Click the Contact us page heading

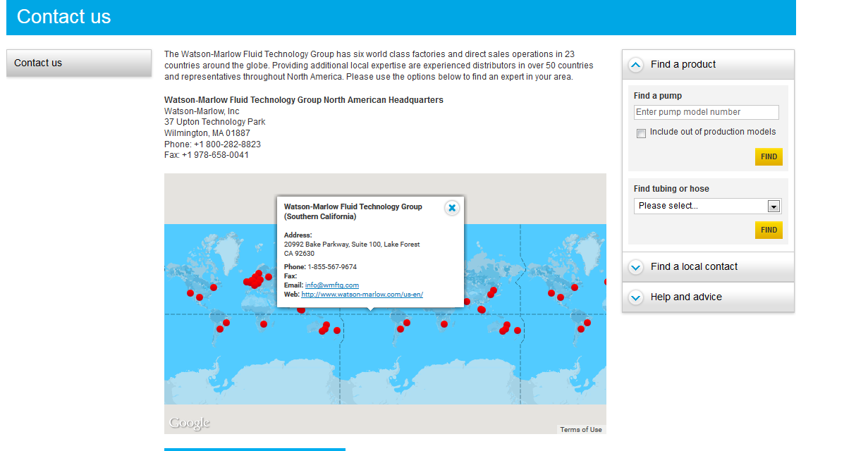(x=64, y=16)
